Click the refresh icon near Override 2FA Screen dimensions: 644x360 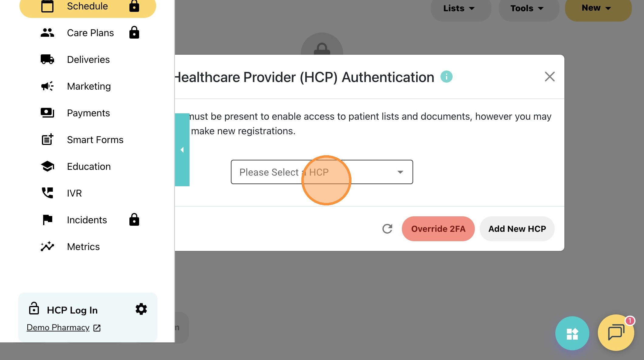tap(387, 229)
